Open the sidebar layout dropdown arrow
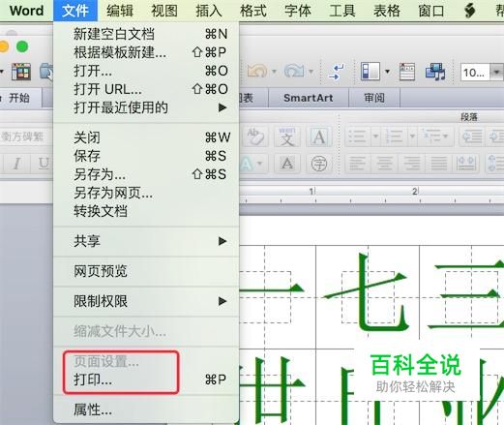The image size is (504, 425). tap(387, 72)
